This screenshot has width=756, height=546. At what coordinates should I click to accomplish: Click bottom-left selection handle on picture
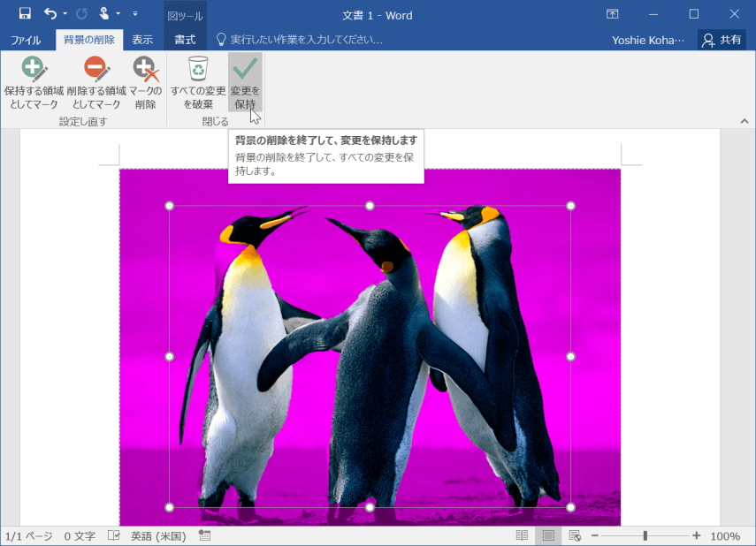tap(169, 507)
